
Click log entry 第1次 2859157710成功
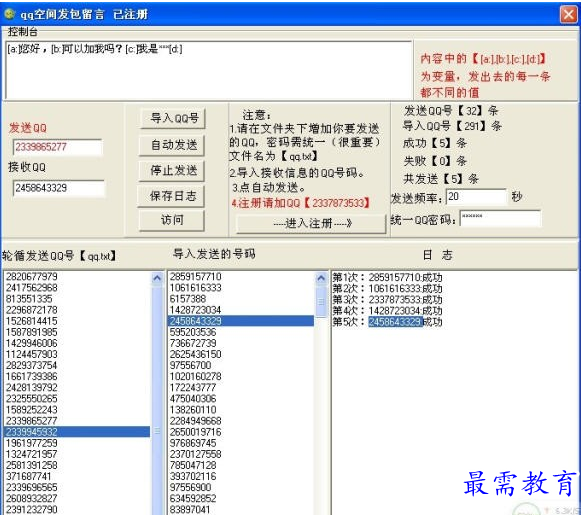387,278
